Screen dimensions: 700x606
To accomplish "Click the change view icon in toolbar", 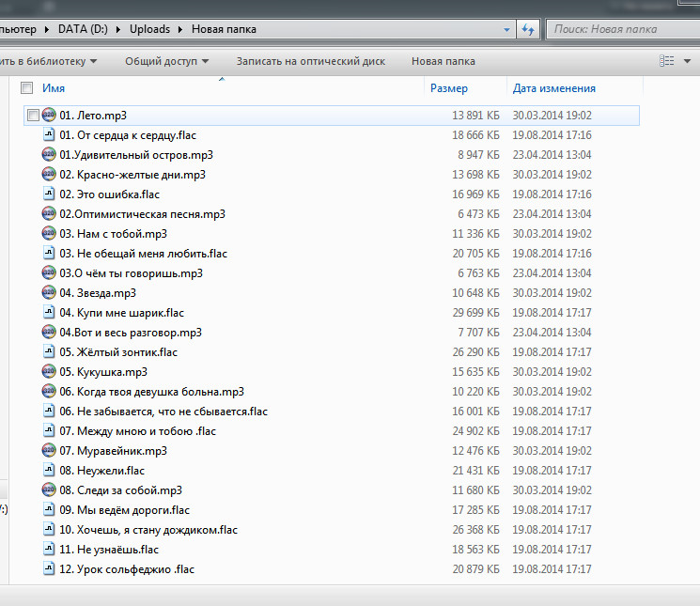I will (667, 61).
